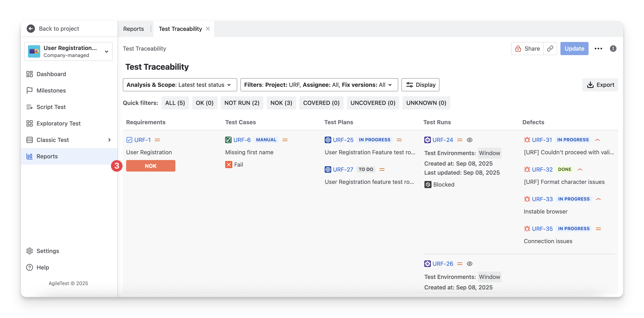This screenshot has width=644, height=318.
Task: Expand the Analysis & Scope dropdown
Action: tap(179, 85)
